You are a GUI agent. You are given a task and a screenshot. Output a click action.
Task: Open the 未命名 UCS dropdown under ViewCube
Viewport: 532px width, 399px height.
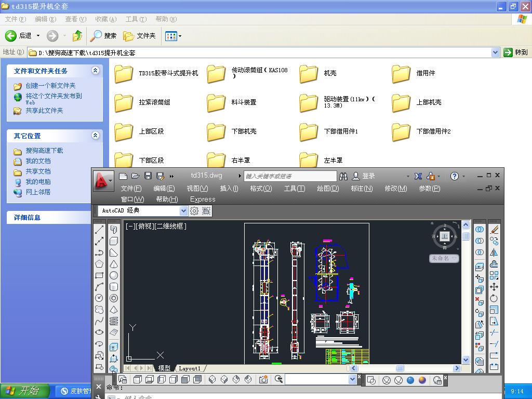(444, 258)
